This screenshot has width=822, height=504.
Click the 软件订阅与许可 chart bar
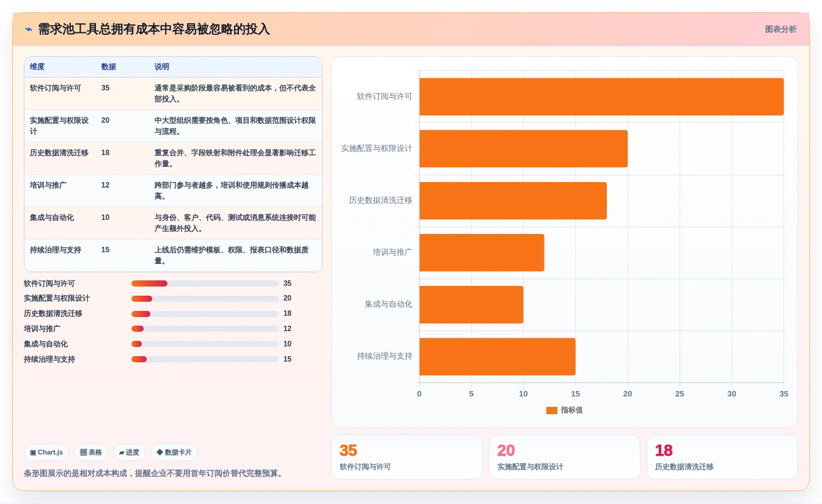pos(601,97)
